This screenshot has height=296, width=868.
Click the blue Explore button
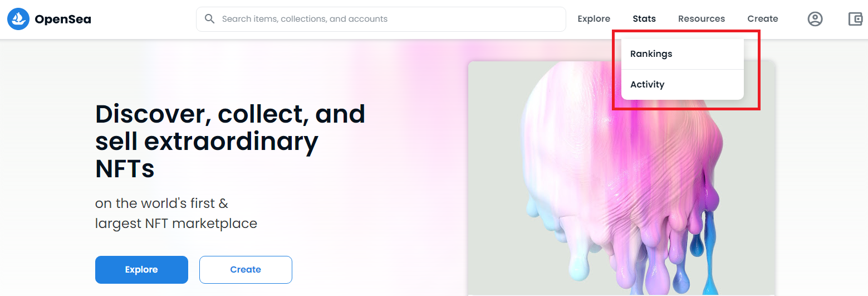coord(141,270)
